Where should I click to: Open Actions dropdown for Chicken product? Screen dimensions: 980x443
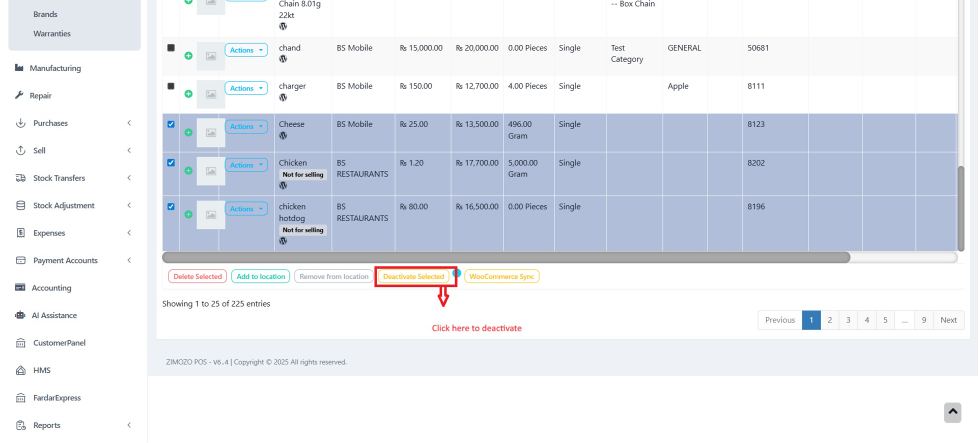246,165
